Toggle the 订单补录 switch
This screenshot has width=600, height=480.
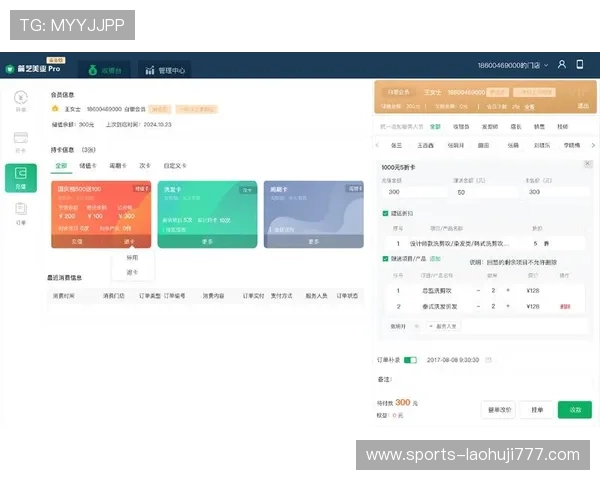[x=410, y=360]
